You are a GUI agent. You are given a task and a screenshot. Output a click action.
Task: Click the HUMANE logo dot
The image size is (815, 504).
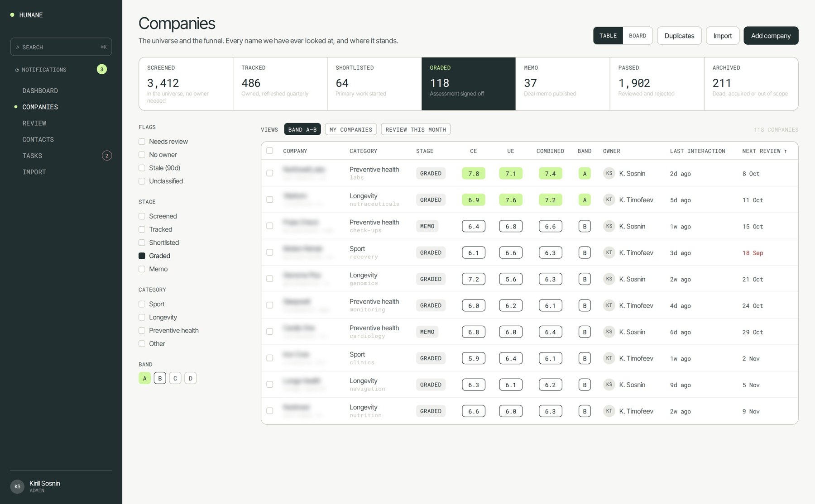12,15
